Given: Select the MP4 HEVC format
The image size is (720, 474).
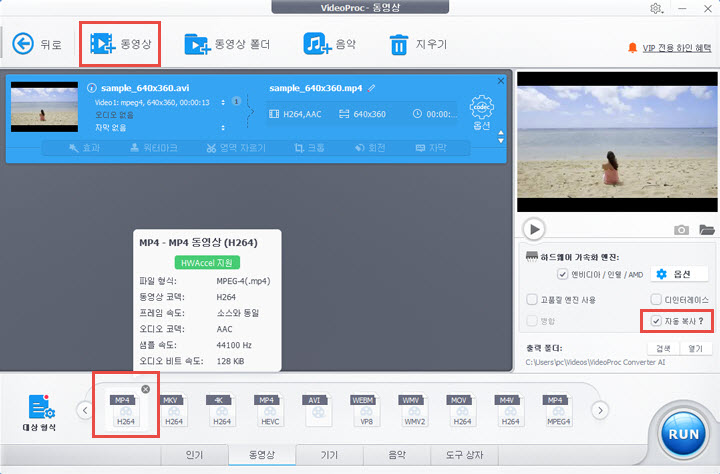Looking at the screenshot, I should (x=270, y=410).
